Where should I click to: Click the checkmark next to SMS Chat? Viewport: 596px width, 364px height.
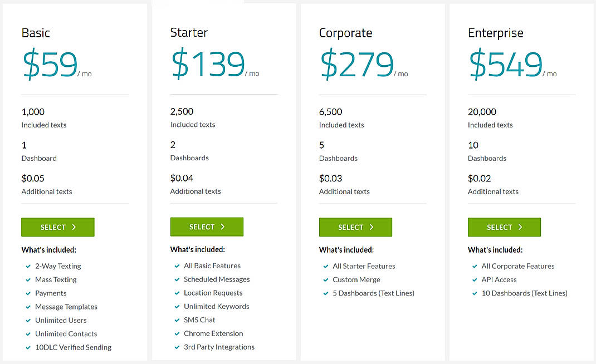[x=177, y=320]
